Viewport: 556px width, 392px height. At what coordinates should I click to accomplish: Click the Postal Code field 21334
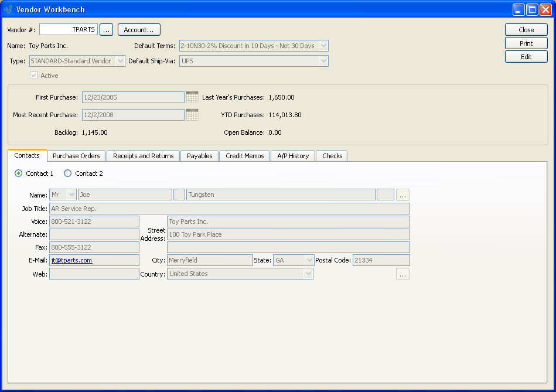tap(381, 260)
